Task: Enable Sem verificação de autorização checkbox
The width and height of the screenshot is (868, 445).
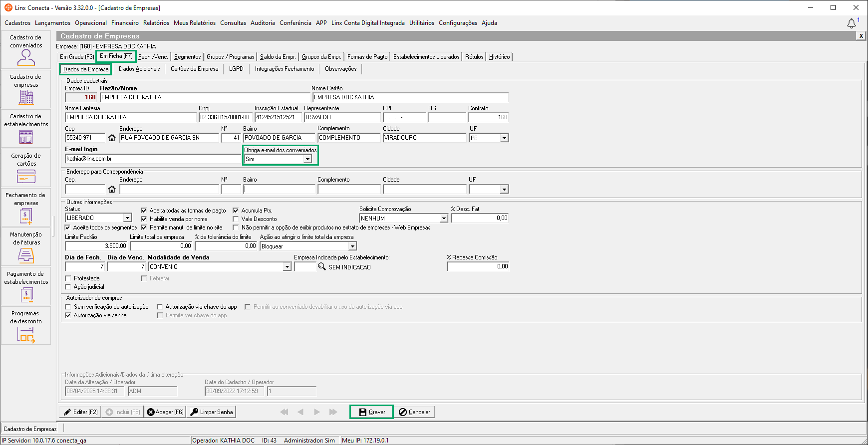Action: coord(68,307)
